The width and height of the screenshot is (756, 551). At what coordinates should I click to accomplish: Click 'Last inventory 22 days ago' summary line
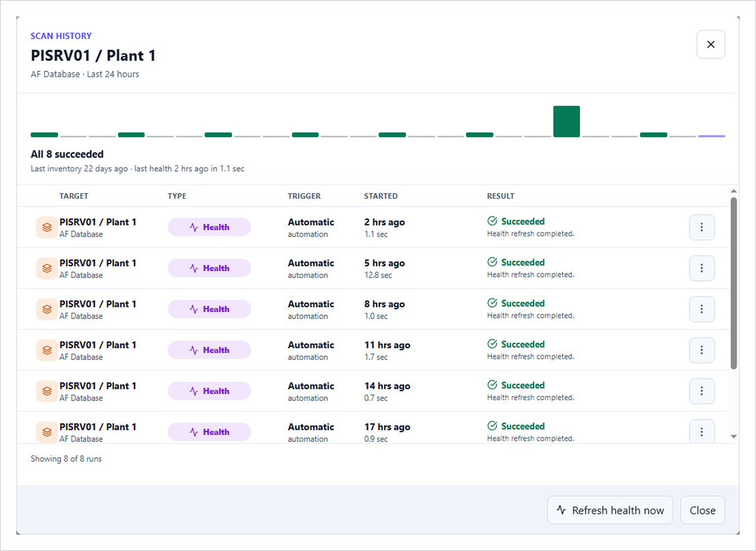137,169
